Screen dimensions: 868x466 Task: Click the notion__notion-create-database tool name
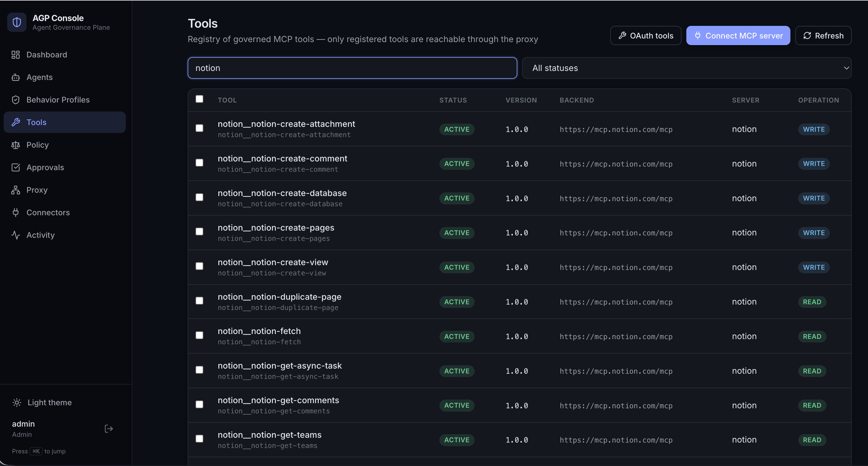(282, 193)
